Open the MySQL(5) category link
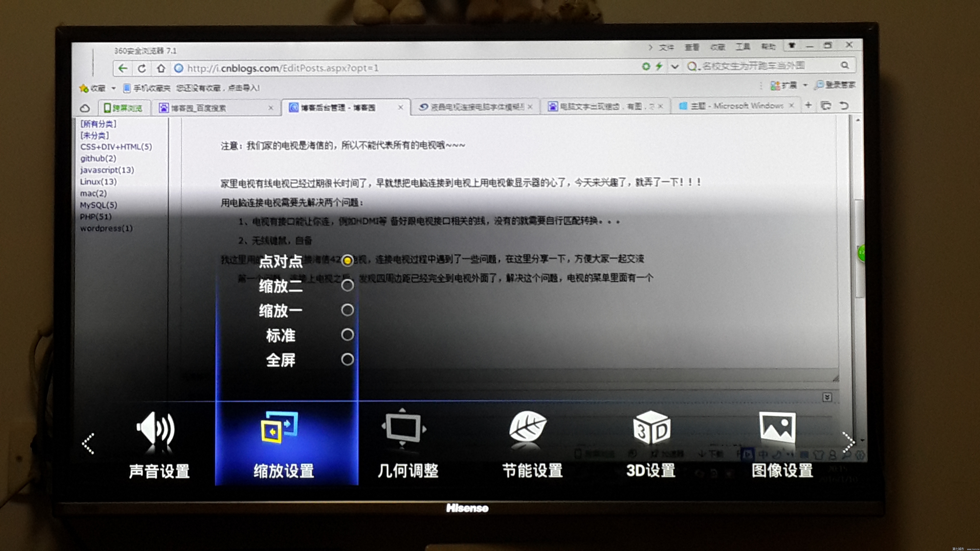Screen dimensions: 980x551 tap(98, 205)
